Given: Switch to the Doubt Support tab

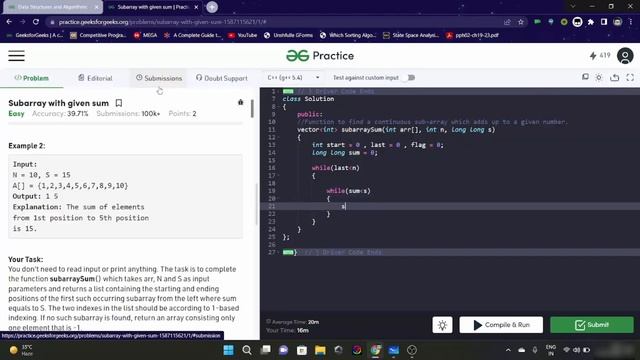Looking at the screenshot, I should pos(222,78).
